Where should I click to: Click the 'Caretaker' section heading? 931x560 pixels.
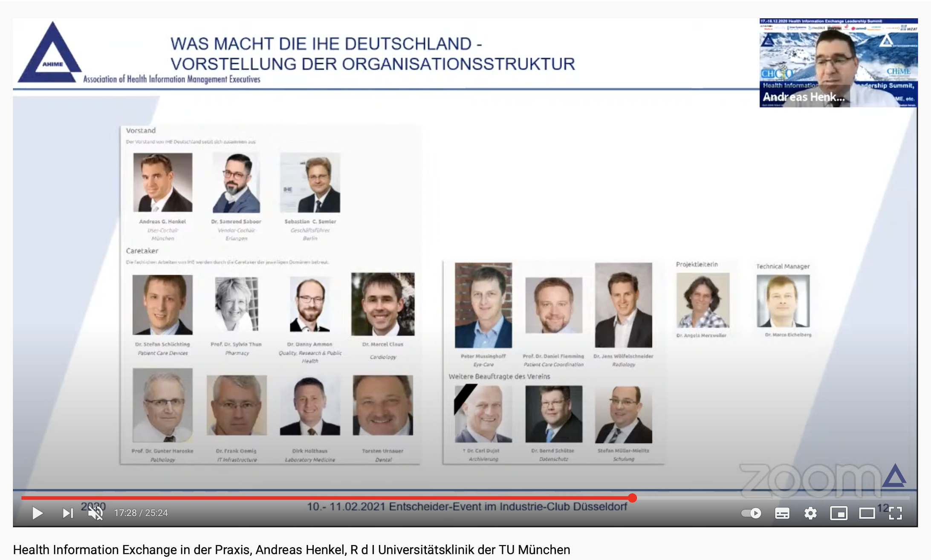pyautogui.click(x=142, y=251)
